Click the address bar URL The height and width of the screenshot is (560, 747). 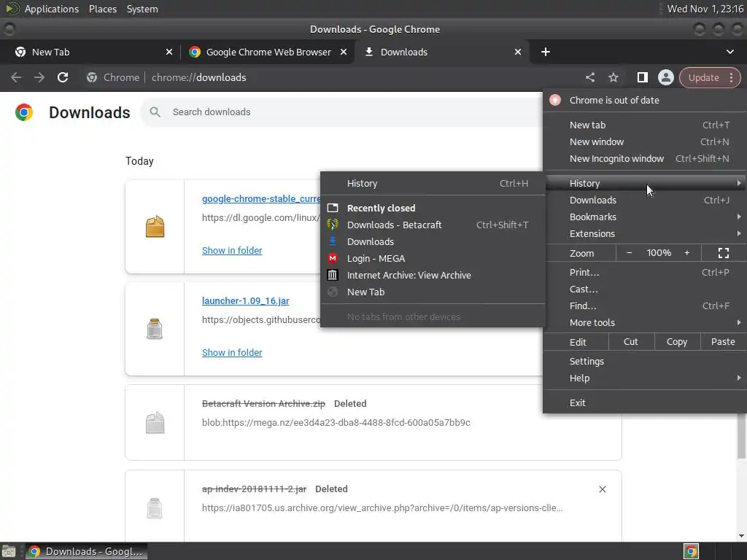pos(198,77)
